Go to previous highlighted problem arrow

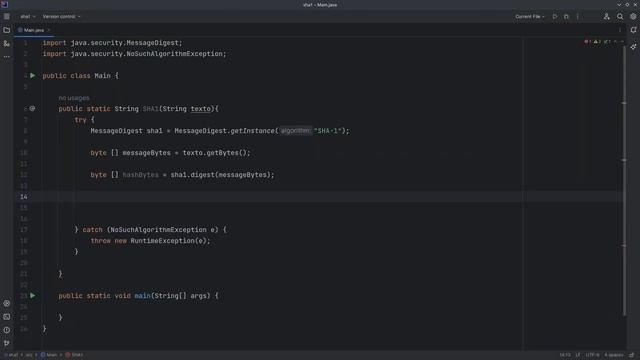[616, 42]
